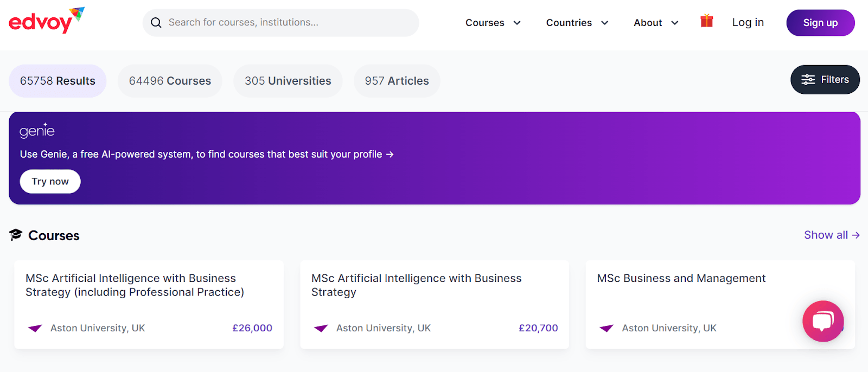The height and width of the screenshot is (372, 868).
Task: Click Aston University, UK on £20,700 card
Action: (384, 328)
